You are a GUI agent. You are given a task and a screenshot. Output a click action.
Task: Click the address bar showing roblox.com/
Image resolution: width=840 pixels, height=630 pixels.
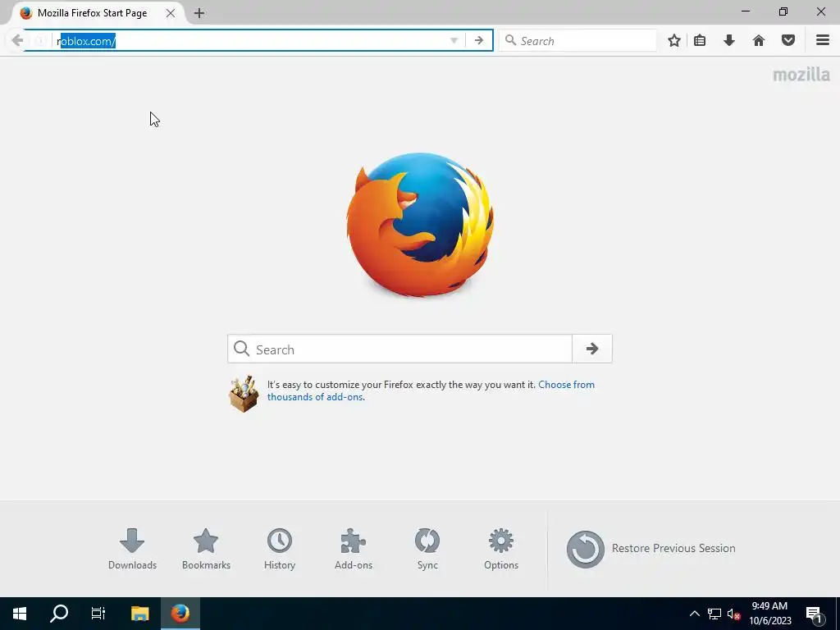pos(252,41)
